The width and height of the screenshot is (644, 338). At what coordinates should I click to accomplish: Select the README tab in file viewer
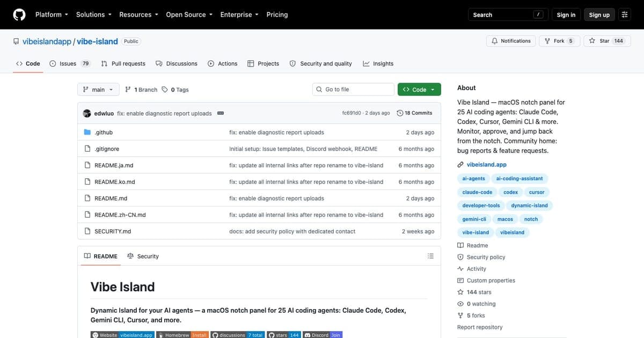point(100,256)
